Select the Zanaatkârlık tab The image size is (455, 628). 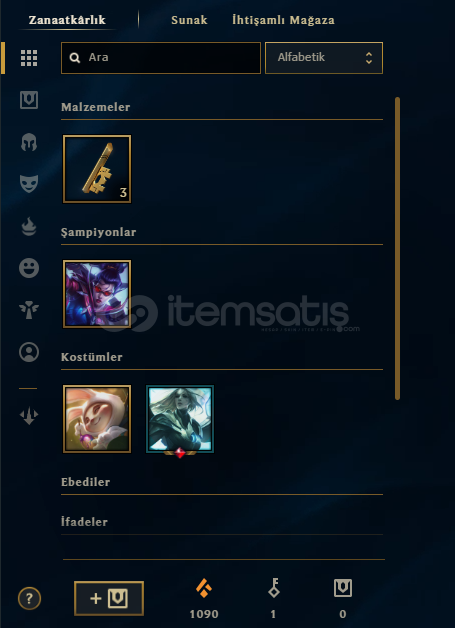click(67, 20)
